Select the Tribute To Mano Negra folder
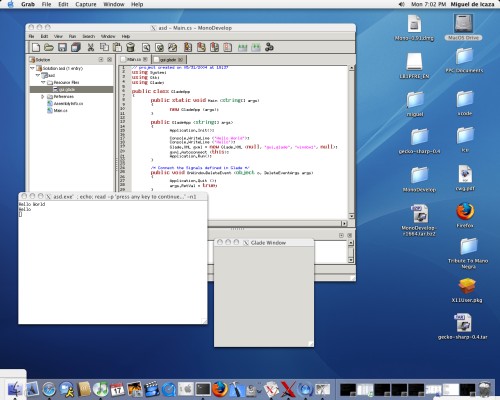 click(x=468, y=253)
